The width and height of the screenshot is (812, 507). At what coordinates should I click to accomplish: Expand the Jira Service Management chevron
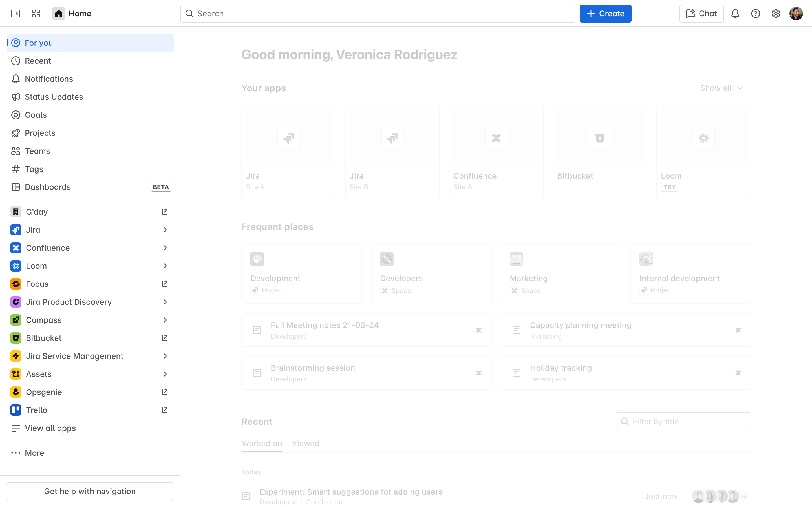click(165, 356)
